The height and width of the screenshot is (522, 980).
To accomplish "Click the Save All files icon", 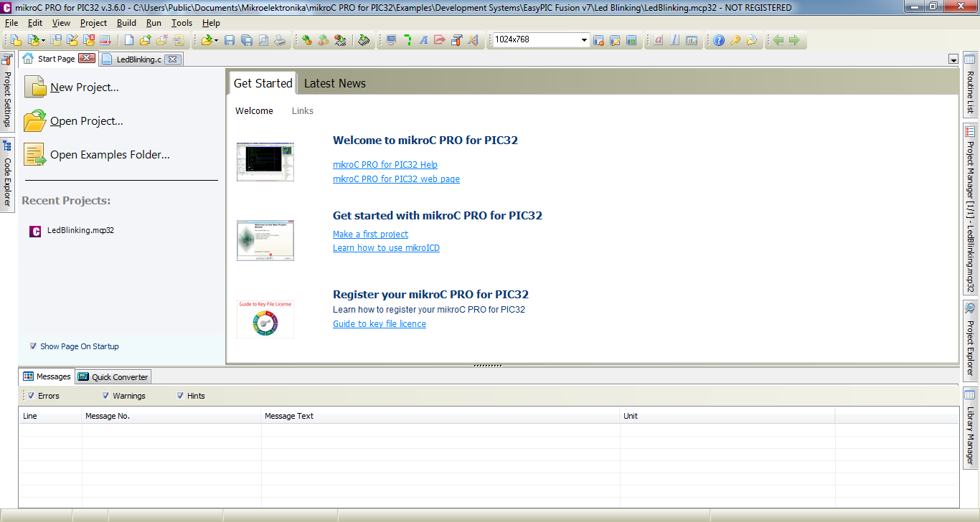I will pos(246,40).
